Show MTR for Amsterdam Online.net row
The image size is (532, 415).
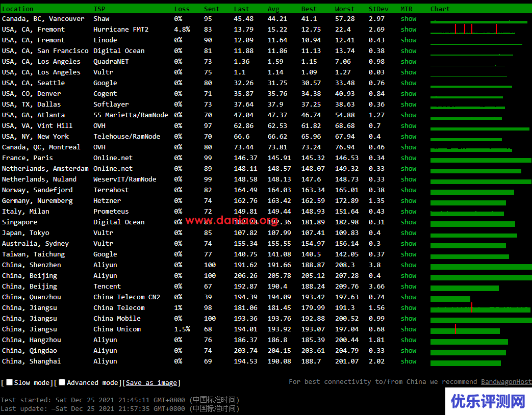[409, 169]
